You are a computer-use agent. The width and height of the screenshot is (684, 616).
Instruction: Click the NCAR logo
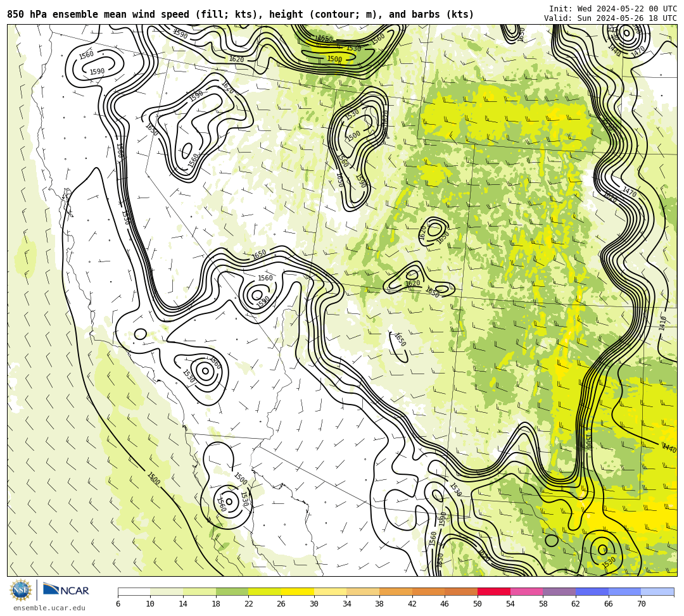click(66, 590)
